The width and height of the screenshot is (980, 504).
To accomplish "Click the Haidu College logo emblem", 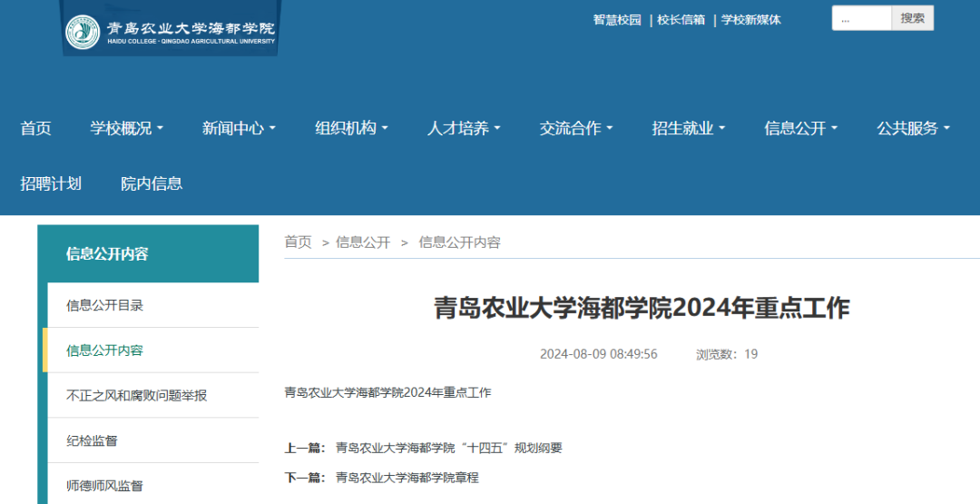I will 83,32.
